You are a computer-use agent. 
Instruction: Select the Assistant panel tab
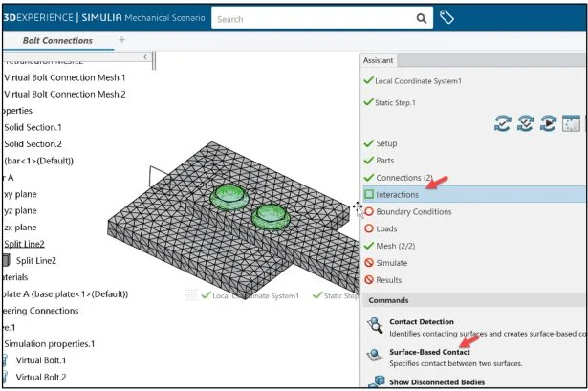pyautogui.click(x=378, y=59)
